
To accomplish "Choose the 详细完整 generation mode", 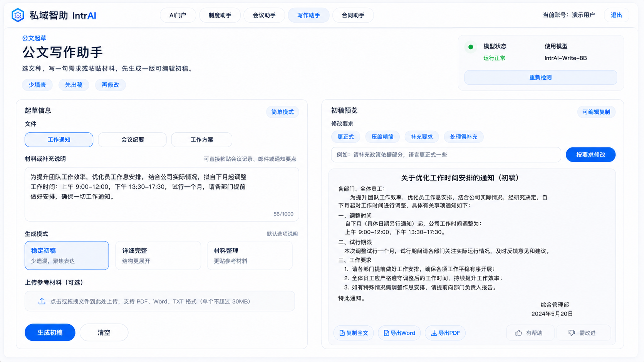I will click(158, 255).
